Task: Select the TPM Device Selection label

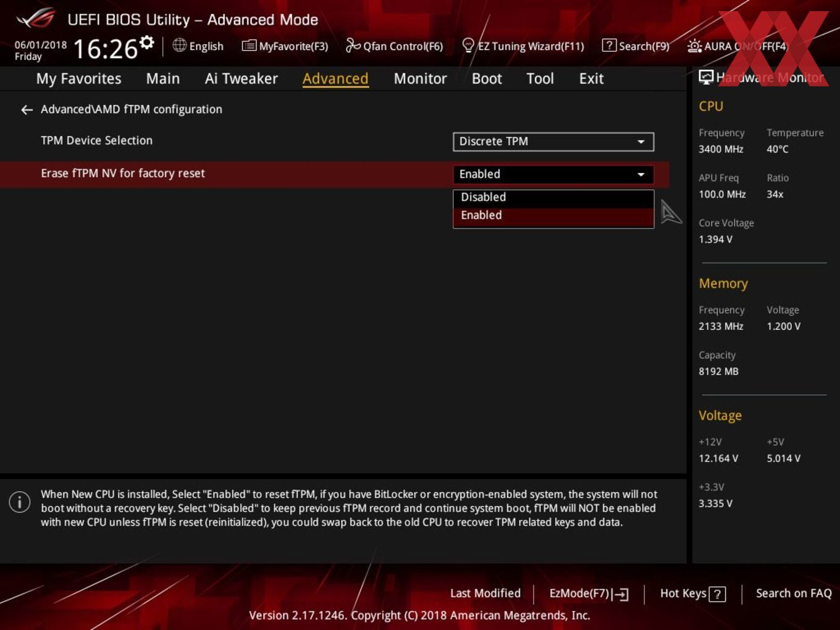Action: [x=96, y=141]
